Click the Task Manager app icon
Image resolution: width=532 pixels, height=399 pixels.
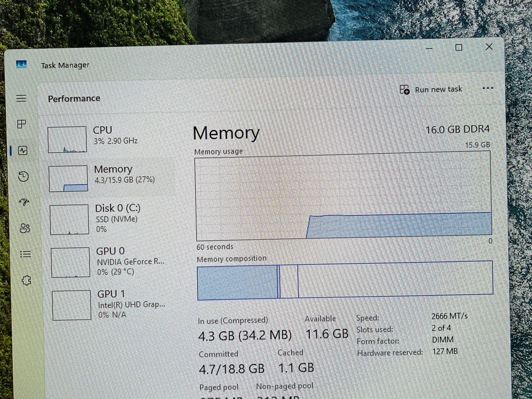(x=21, y=64)
